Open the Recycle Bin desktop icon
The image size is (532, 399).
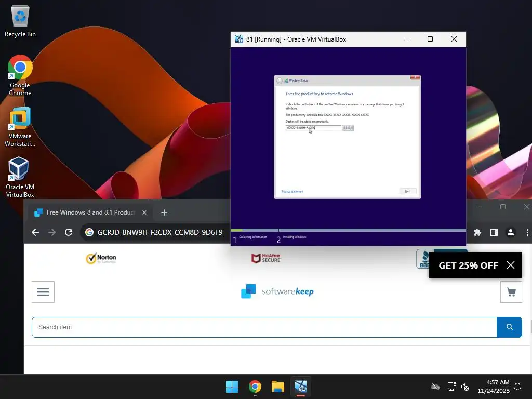point(20,21)
